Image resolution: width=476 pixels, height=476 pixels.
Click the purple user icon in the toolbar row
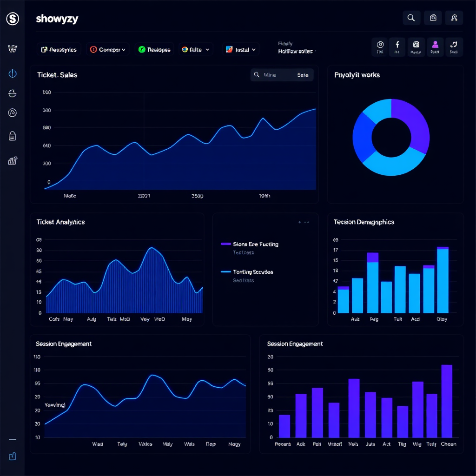point(435,47)
